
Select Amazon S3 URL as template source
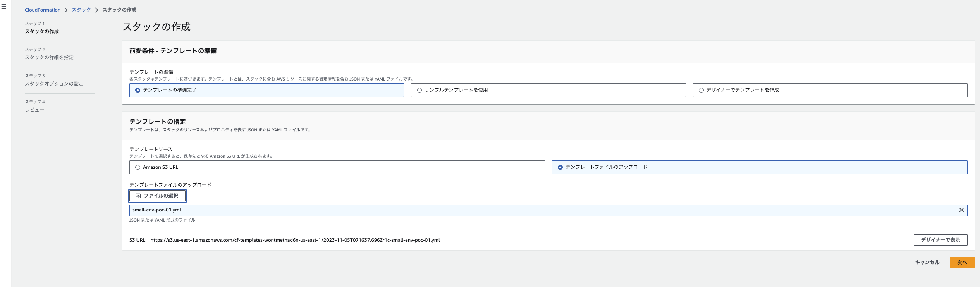(138, 167)
